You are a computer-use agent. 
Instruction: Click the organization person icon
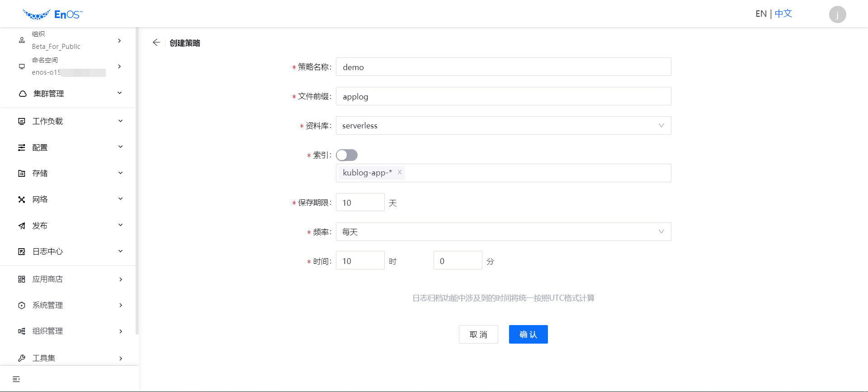(22, 40)
